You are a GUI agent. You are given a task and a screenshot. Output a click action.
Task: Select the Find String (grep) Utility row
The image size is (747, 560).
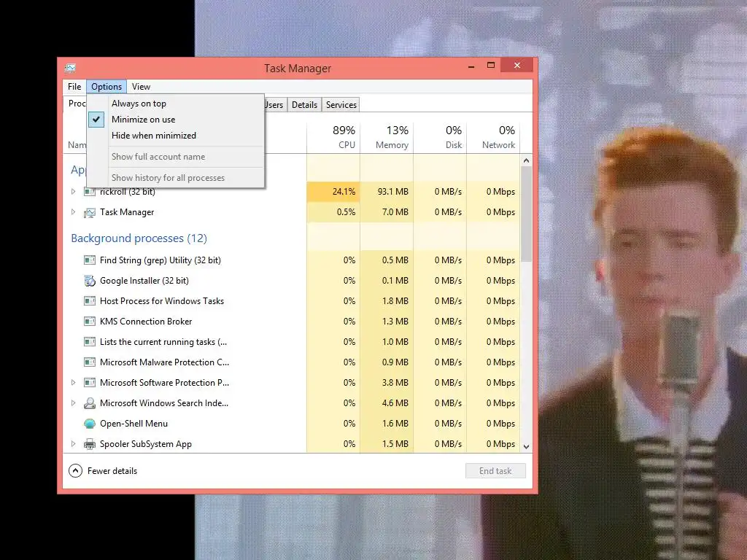tap(292, 260)
